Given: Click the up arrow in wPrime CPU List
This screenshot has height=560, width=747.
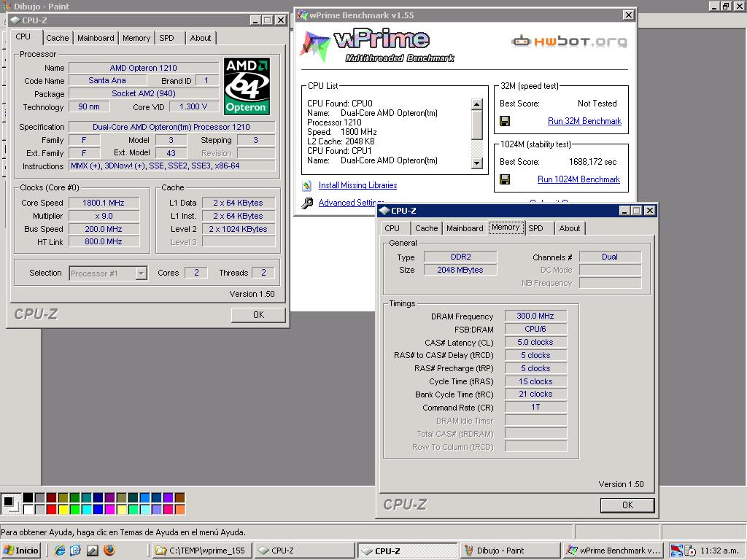Looking at the screenshot, I should tap(476, 104).
